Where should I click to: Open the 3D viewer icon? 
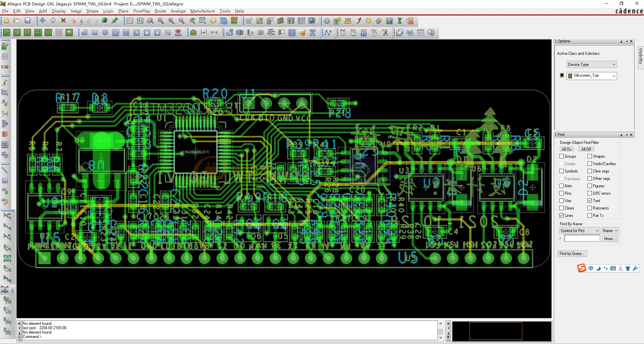[x=224, y=21]
